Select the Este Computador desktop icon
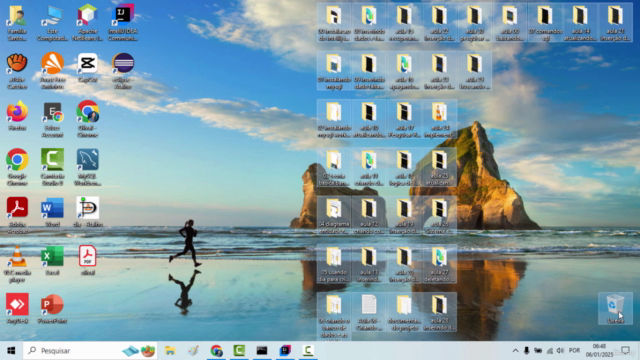This screenshot has width=640, height=360. point(52,23)
